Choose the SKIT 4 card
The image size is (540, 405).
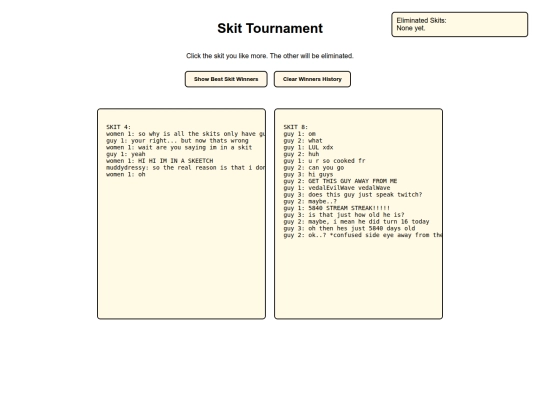(181, 214)
